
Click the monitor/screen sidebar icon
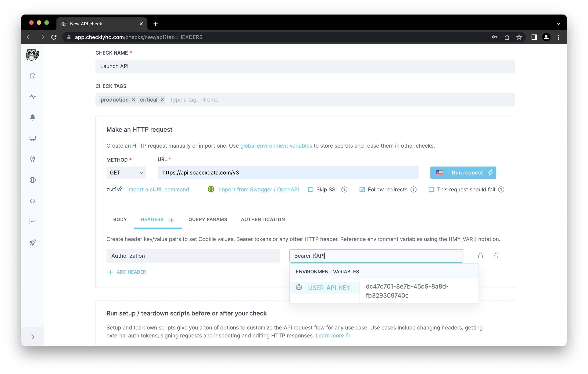coord(33,138)
